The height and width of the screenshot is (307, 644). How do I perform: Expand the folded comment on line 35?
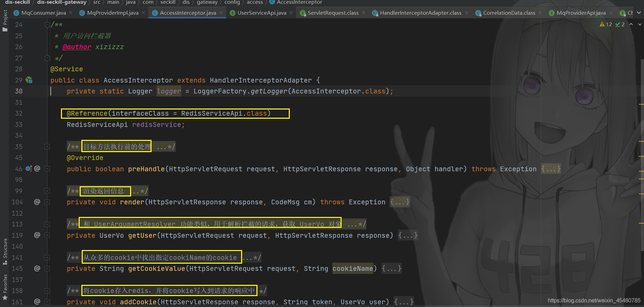(x=47, y=147)
